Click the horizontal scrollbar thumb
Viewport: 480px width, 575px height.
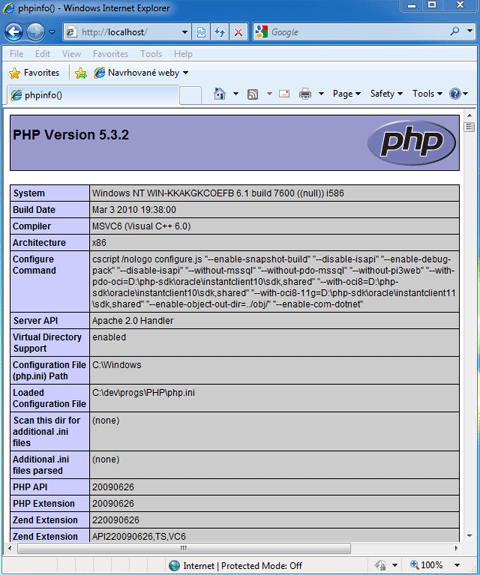click(184, 548)
